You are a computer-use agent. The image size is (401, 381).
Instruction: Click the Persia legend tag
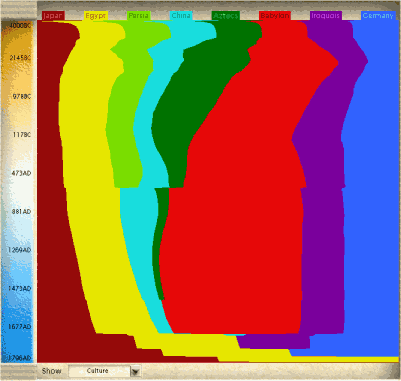pyautogui.click(x=139, y=16)
